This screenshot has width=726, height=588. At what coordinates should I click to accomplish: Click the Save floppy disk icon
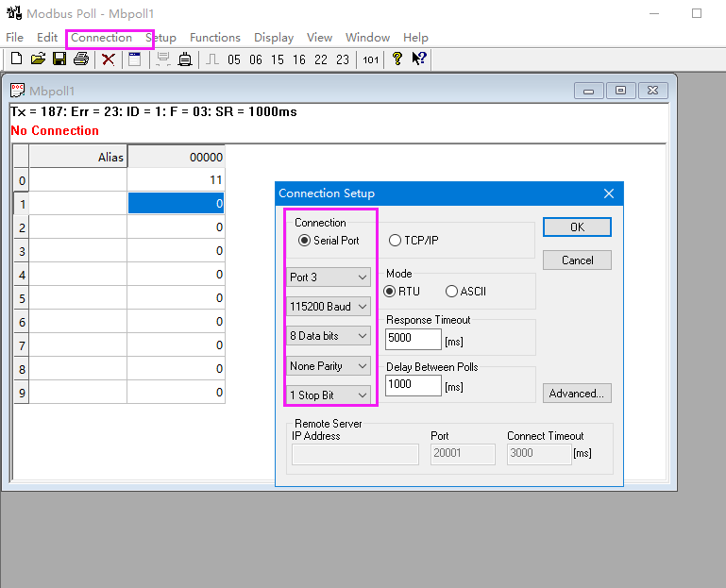[x=59, y=59]
